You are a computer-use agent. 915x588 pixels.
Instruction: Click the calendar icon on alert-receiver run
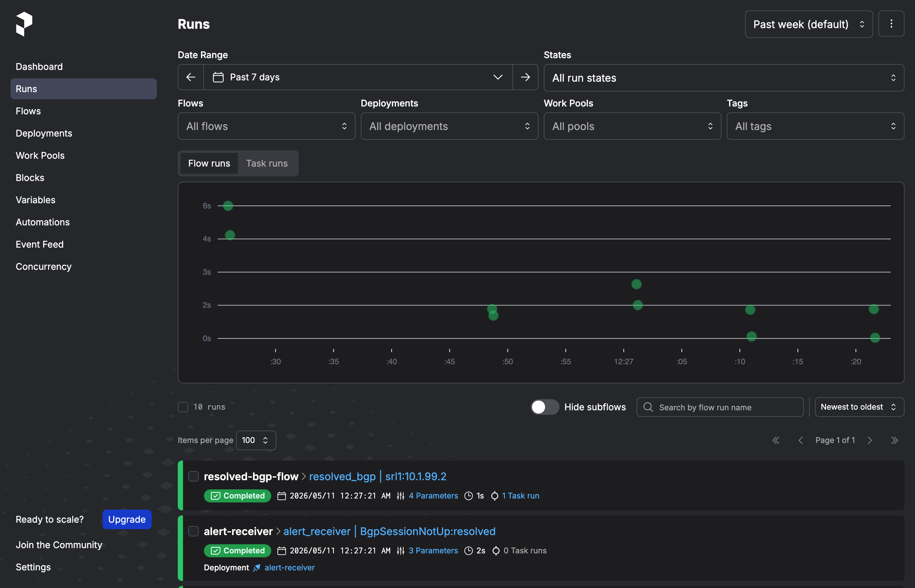pyautogui.click(x=281, y=550)
